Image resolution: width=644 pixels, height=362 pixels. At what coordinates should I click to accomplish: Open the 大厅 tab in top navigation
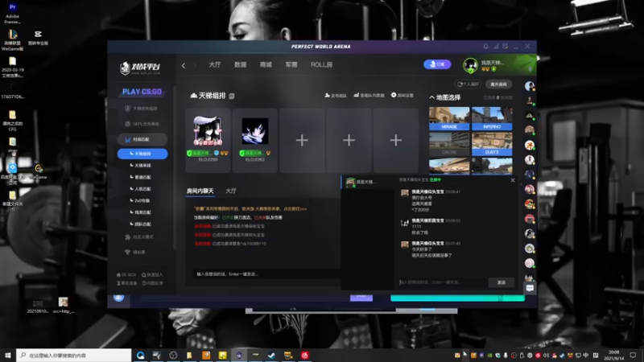pyautogui.click(x=214, y=65)
